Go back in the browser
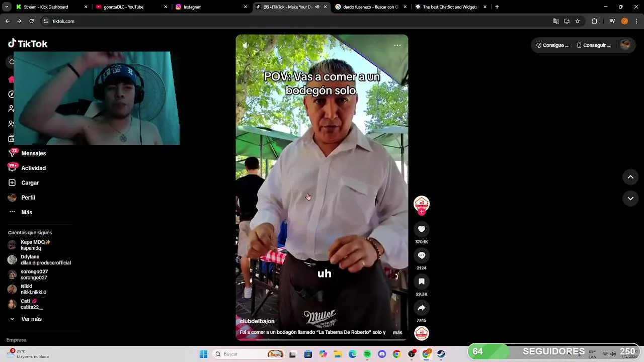Viewport: 644px width, 362px height. pos(7,21)
